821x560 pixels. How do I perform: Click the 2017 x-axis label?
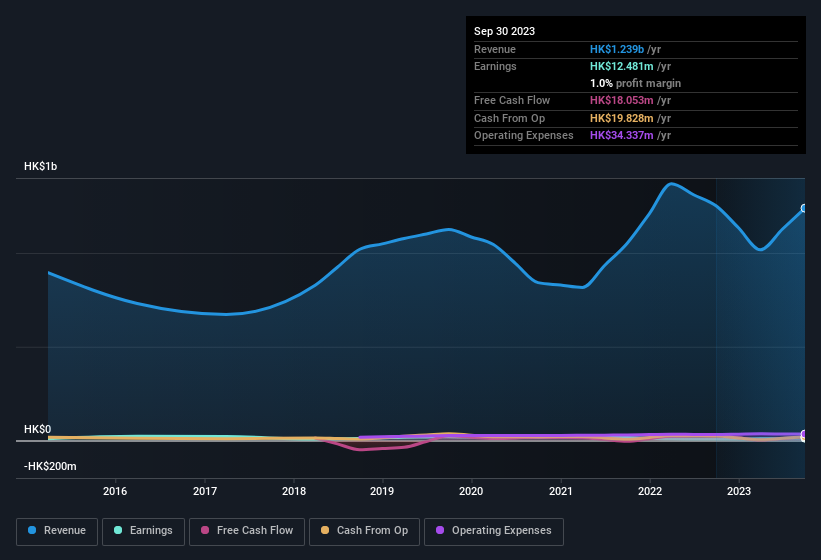tap(205, 491)
